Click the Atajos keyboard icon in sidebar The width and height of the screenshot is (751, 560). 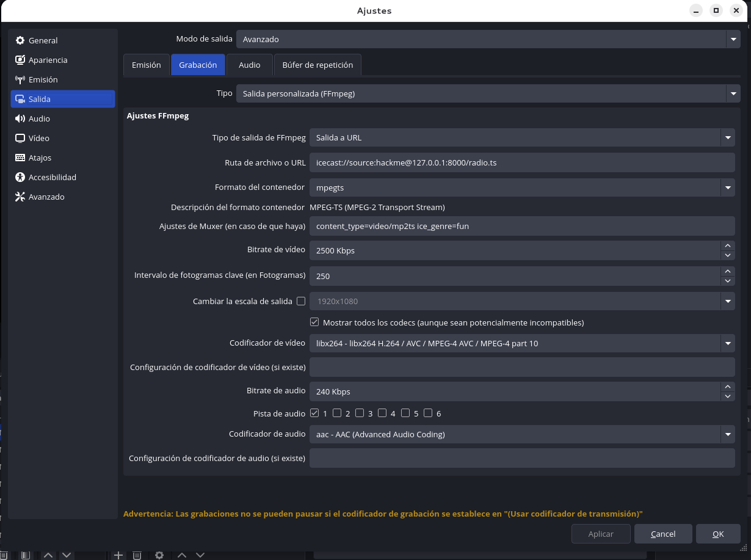pyautogui.click(x=20, y=158)
